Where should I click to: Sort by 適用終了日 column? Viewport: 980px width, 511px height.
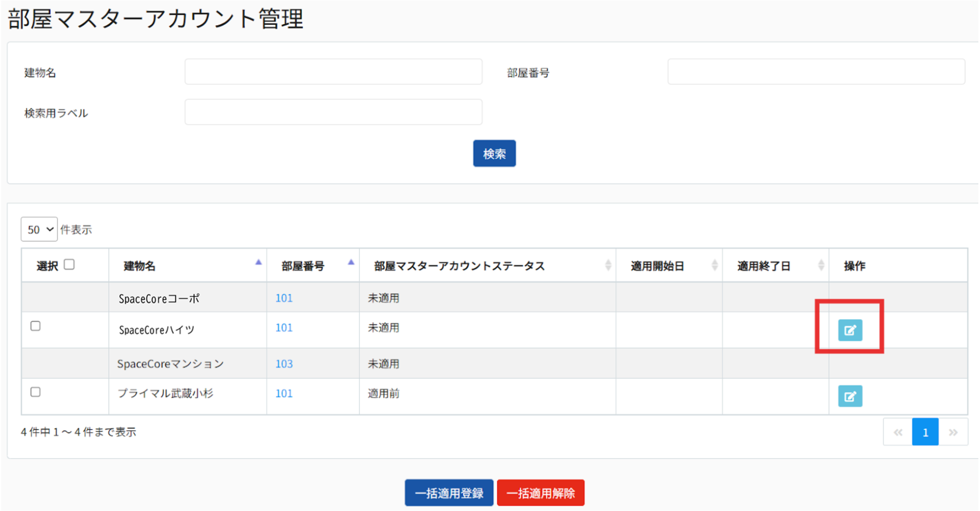821,265
